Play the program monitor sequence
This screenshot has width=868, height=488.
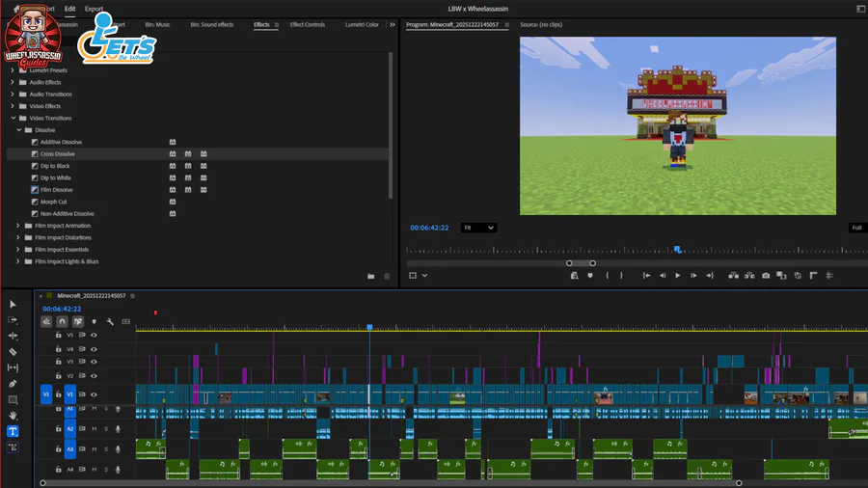coord(678,276)
